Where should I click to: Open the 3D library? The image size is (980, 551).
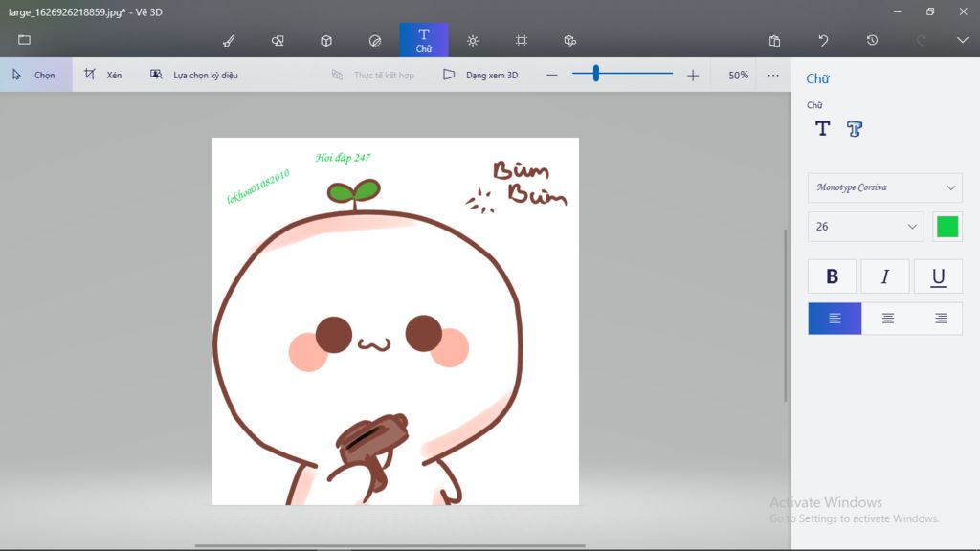(570, 40)
